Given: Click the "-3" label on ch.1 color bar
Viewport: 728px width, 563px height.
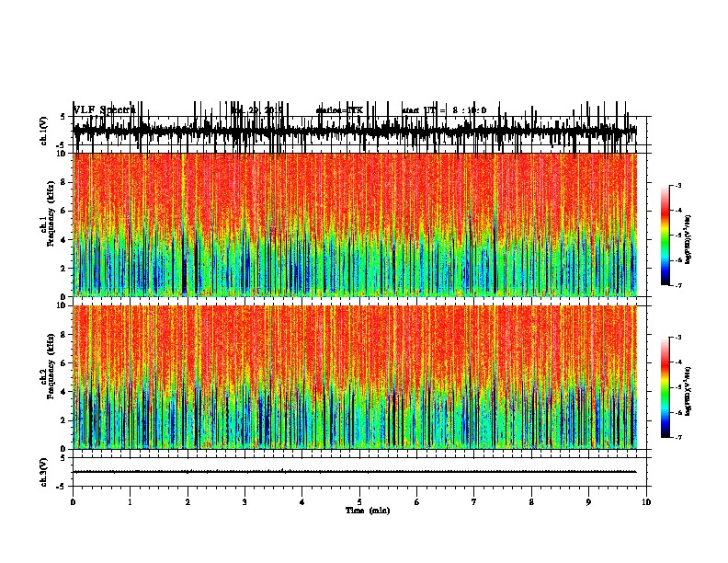Looking at the screenshot, I should click(x=677, y=185).
